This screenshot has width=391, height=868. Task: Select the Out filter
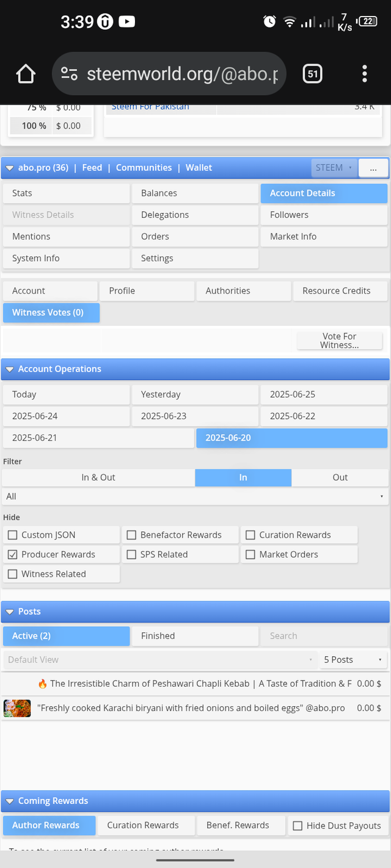click(x=340, y=478)
